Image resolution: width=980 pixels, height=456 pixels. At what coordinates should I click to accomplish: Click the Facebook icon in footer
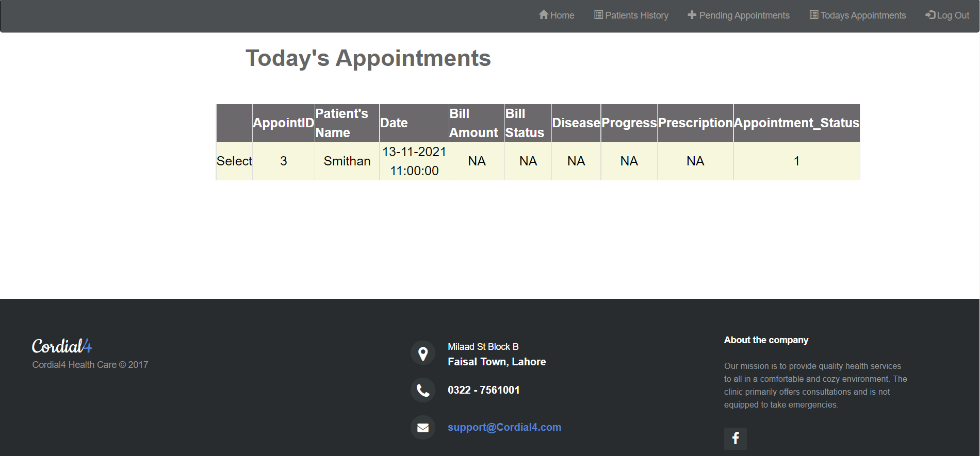[x=736, y=438]
